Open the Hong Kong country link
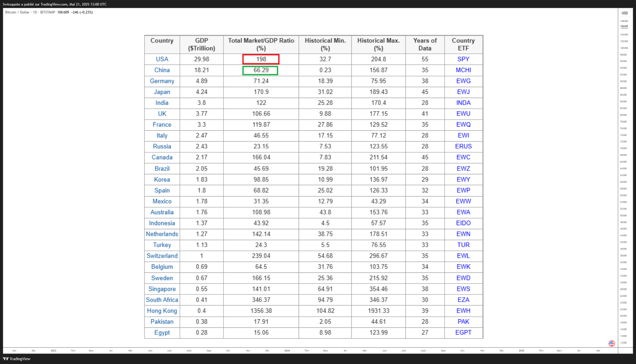 pos(162,311)
